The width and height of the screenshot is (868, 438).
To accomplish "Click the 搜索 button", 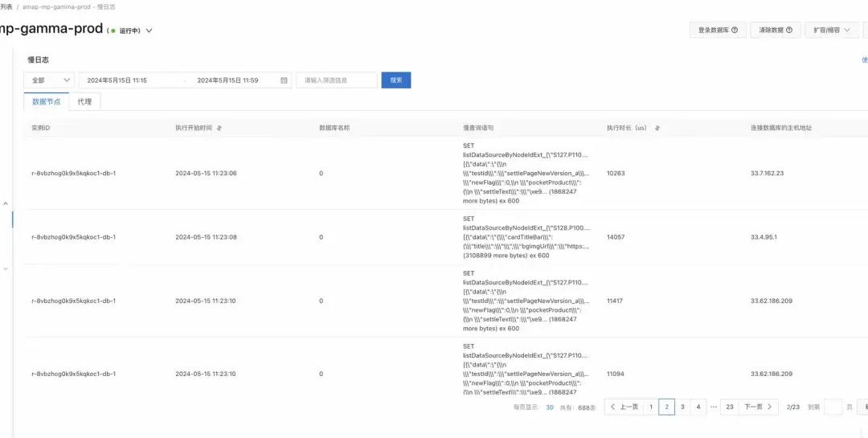I will [x=395, y=80].
